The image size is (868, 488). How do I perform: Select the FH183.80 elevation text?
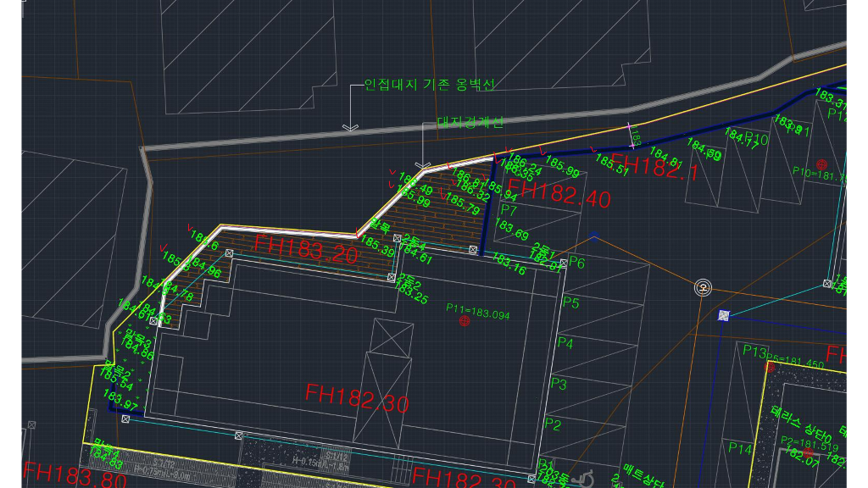pyautogui.click(x=75, y=475)
